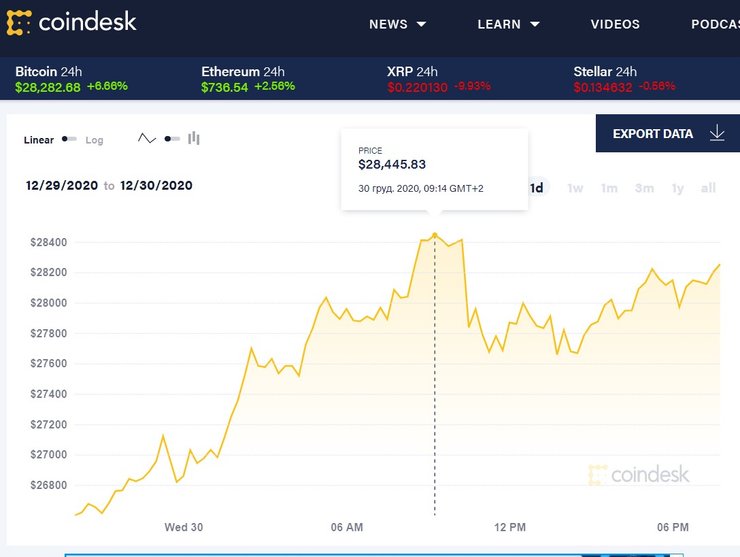Select the all time range

(708, 188)
